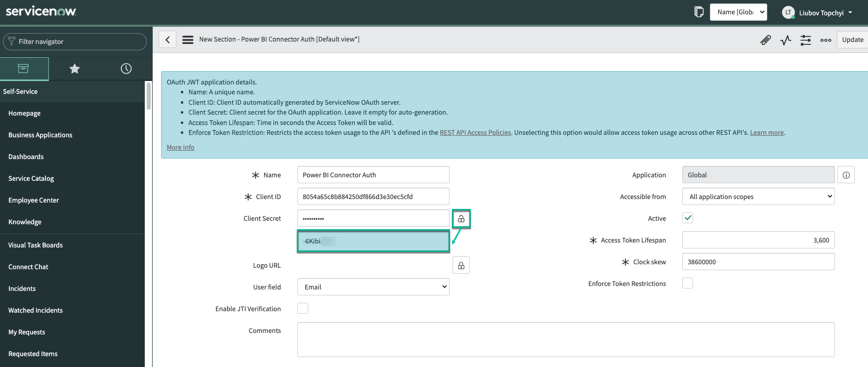Click the Filter navigator search field

pos(75,41)
